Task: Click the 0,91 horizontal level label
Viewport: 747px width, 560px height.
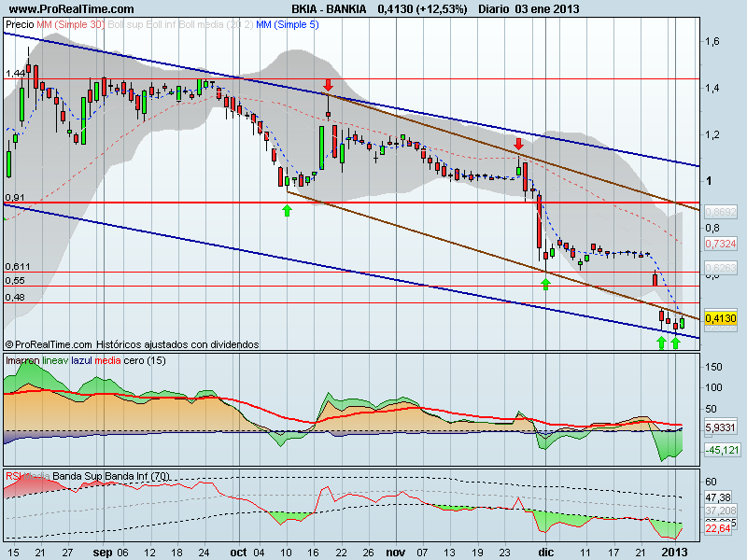Action: coord(15,198)
